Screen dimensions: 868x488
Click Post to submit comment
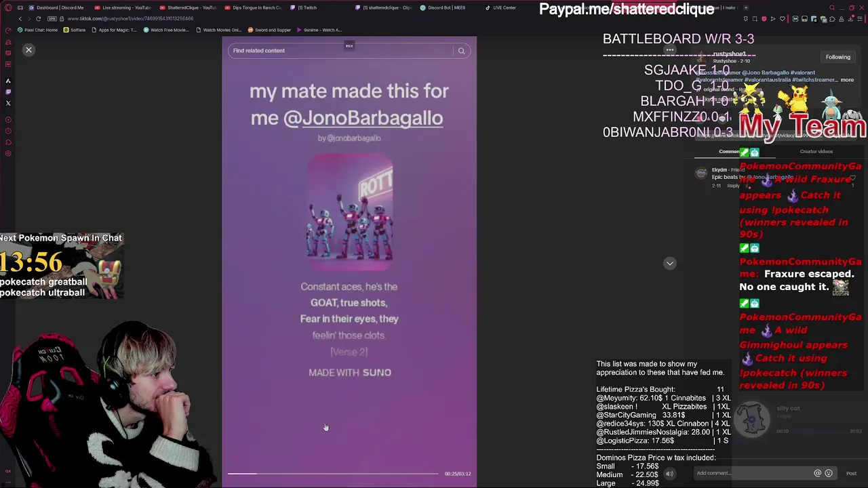click(x=851, y=473)
